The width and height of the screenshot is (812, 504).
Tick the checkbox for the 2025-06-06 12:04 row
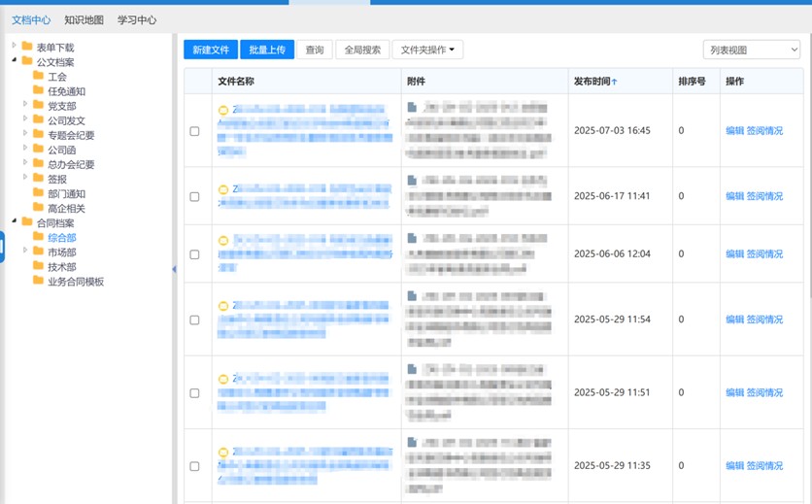point(194,254)
